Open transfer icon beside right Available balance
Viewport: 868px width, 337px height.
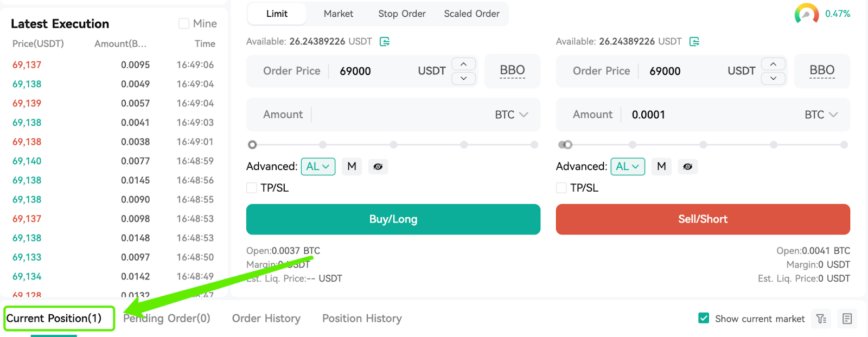[694, 42]
